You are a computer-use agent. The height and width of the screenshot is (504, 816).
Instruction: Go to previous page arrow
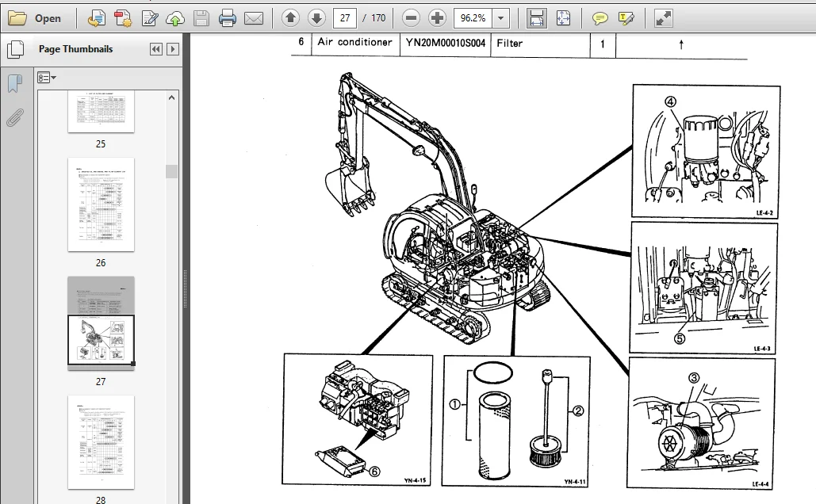pyautogui.click(x=290, y=19)
